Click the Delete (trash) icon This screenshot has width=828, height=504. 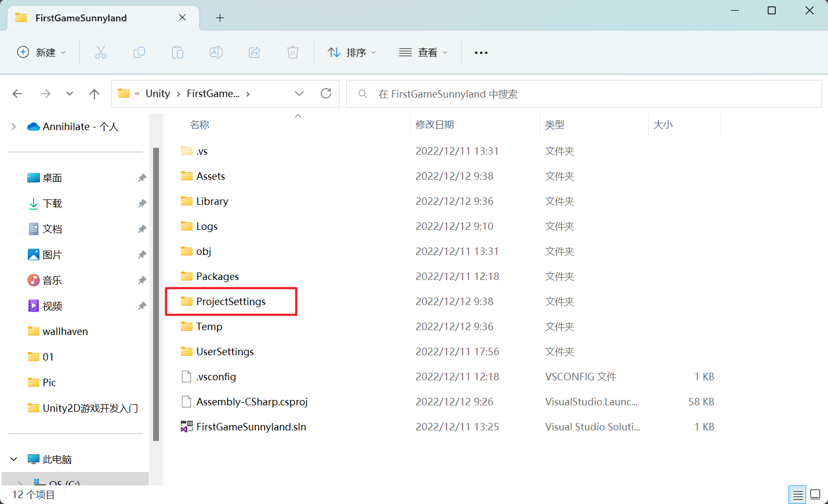coord(292,52)
